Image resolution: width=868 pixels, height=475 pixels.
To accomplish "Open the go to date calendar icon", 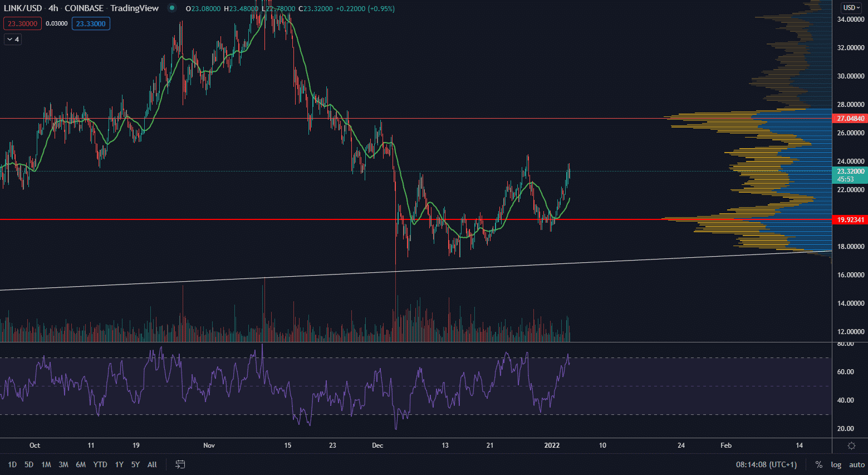I will 180,464.
